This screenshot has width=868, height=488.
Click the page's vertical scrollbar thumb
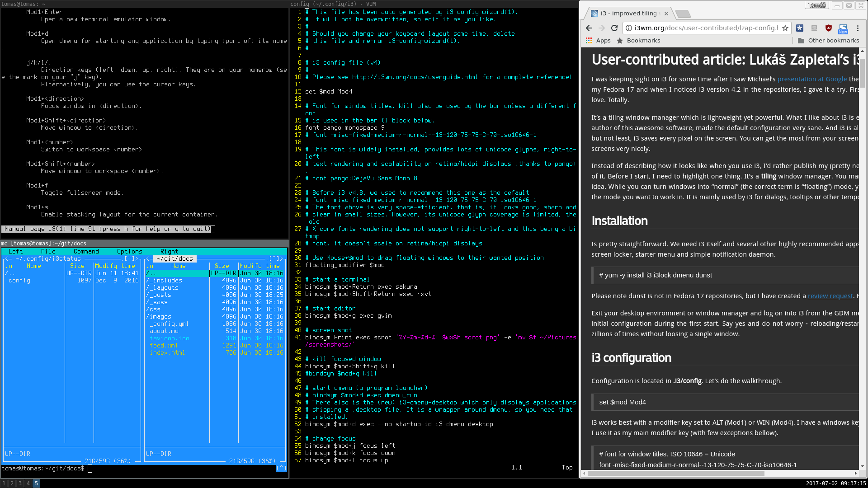(x=862, y=72)
